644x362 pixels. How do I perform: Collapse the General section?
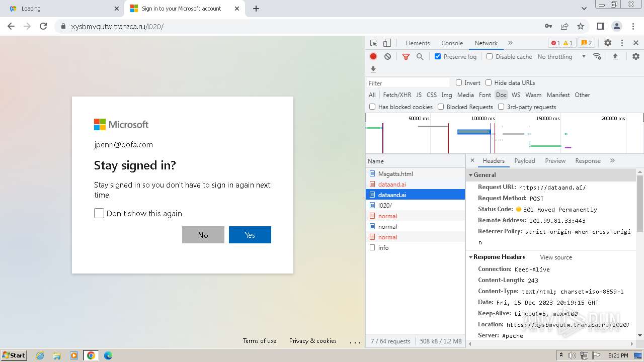click(471, 175)
